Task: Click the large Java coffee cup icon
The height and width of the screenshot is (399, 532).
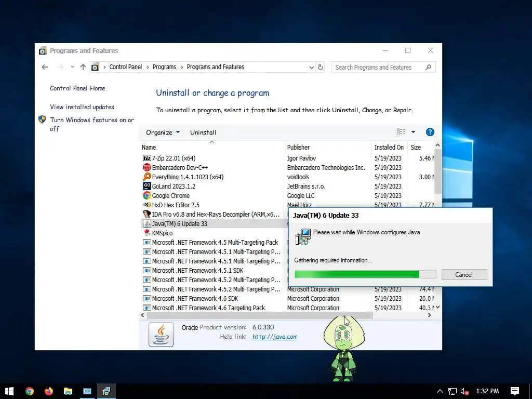Action: tap(161, 335)
